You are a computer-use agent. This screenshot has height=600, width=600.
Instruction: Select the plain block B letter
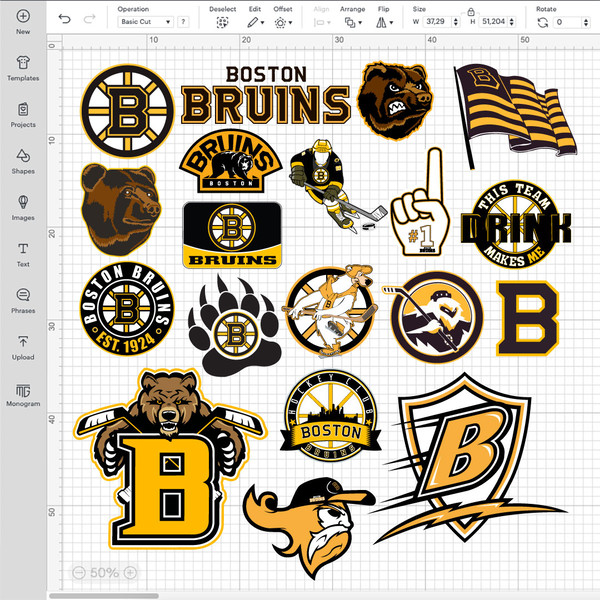point(527,318)
